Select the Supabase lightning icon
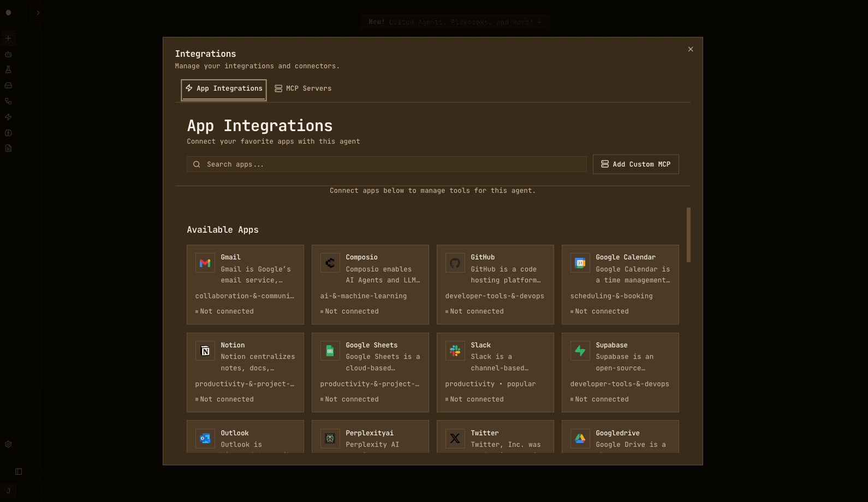This screenshot has height=502, width=868. [x=580, y=351]
